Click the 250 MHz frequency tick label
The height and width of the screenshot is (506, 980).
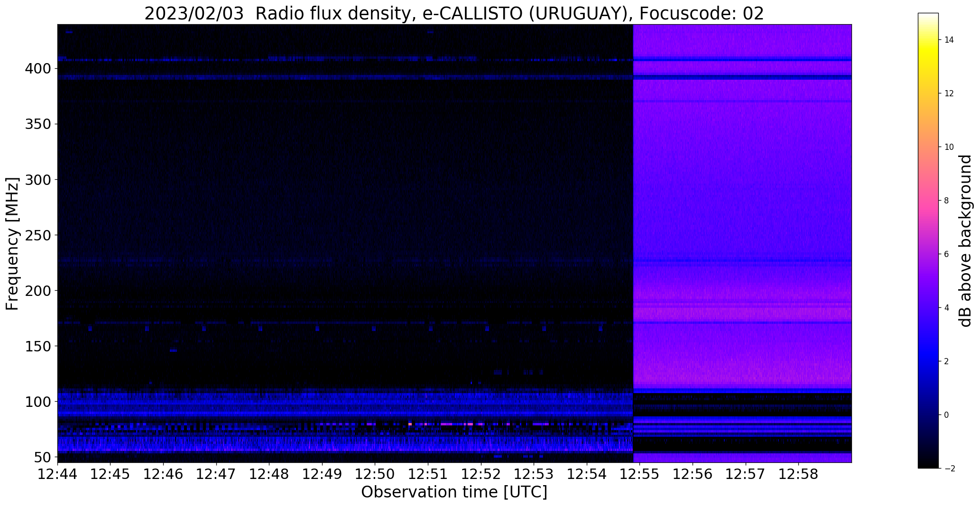coord(38,235)
